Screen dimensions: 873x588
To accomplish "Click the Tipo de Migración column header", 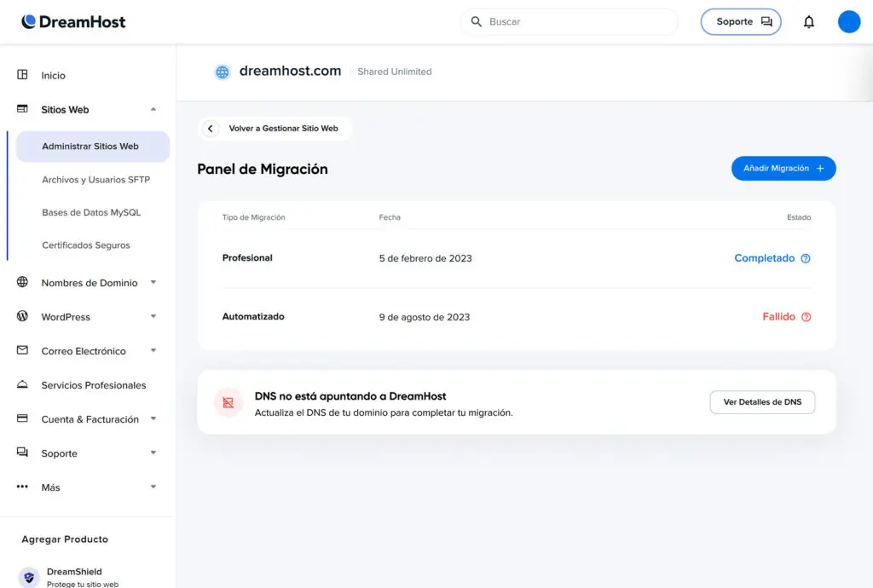I will point(253,217).
